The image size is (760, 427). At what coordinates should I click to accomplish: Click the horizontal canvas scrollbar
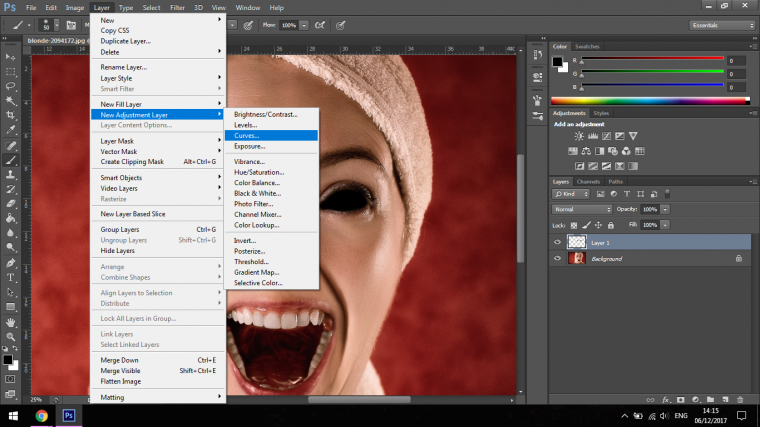click(x=359, y=400)
